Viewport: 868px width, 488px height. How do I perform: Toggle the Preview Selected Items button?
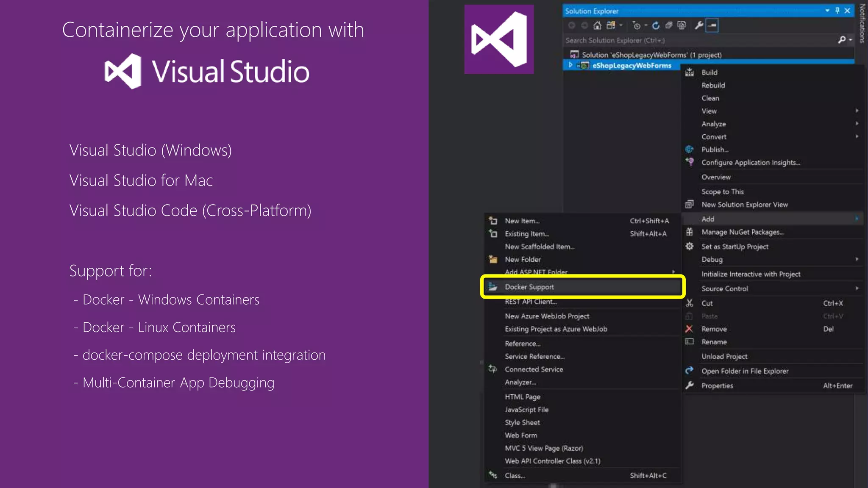pyautogui.click(x=712, y=25)
